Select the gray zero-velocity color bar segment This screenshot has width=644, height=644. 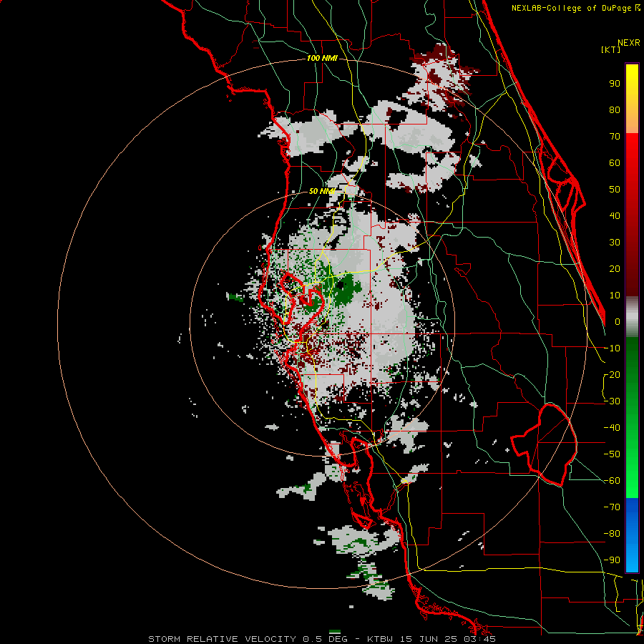coord(632,317)
